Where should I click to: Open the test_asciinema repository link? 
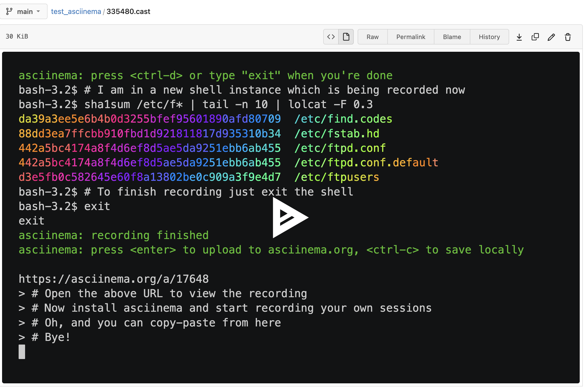[x=76, y=11]
